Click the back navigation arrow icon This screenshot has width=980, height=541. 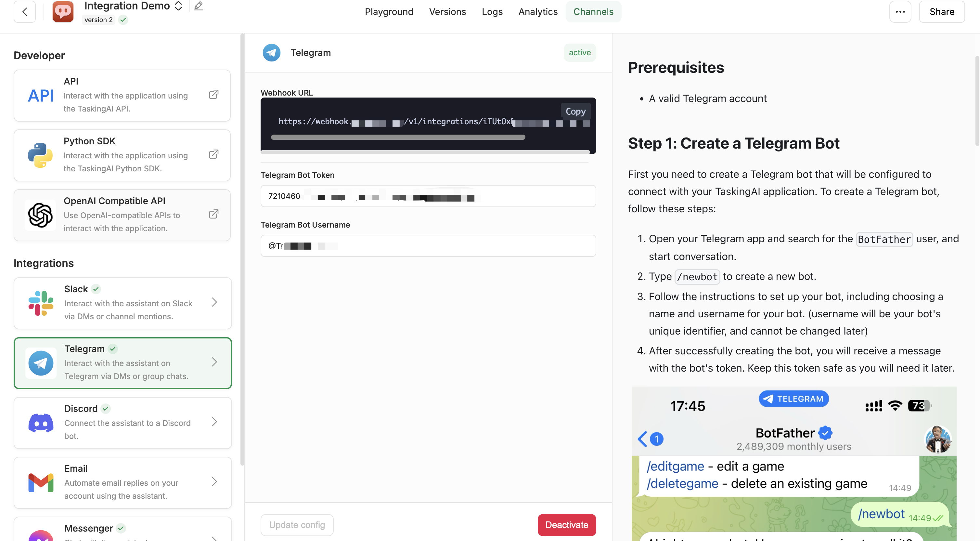pyautogui.click(x=24, y=11)
